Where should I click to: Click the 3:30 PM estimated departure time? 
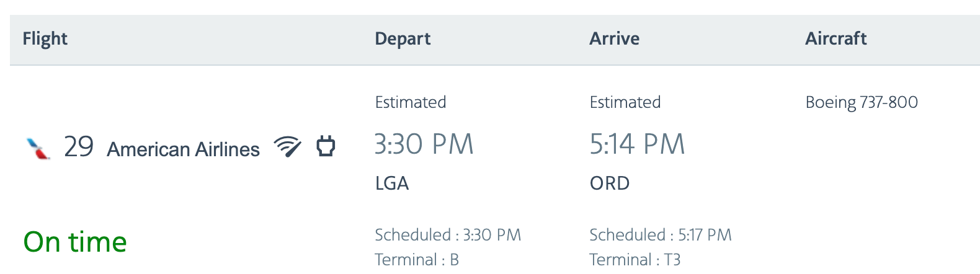click(424, 144)
